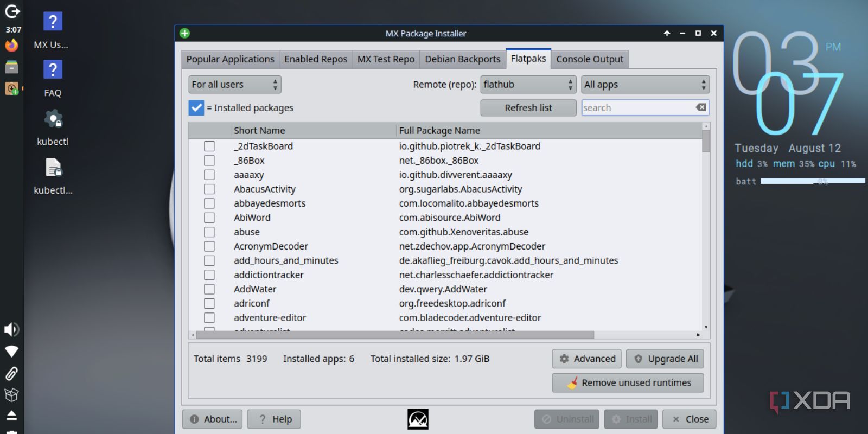Open the Help button
This screenshot has width=868, height=434.
pyautogui.click(x=274, y=419)
